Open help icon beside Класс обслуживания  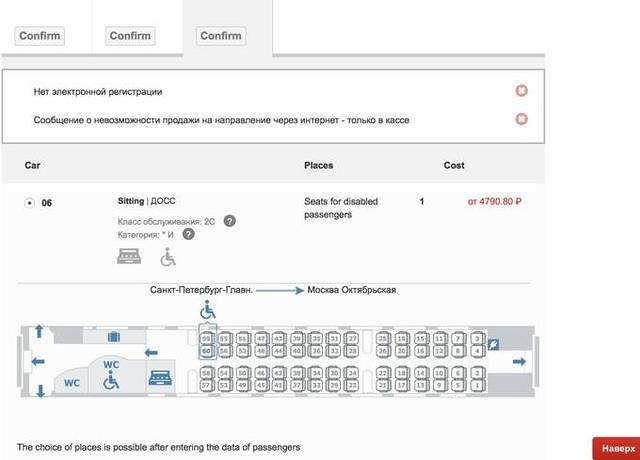pos(230,220)
